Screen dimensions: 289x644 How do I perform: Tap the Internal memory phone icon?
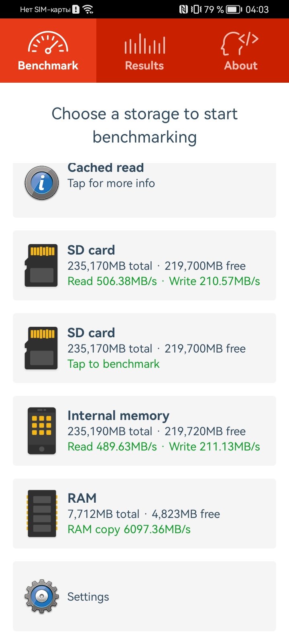click(42, 431)
